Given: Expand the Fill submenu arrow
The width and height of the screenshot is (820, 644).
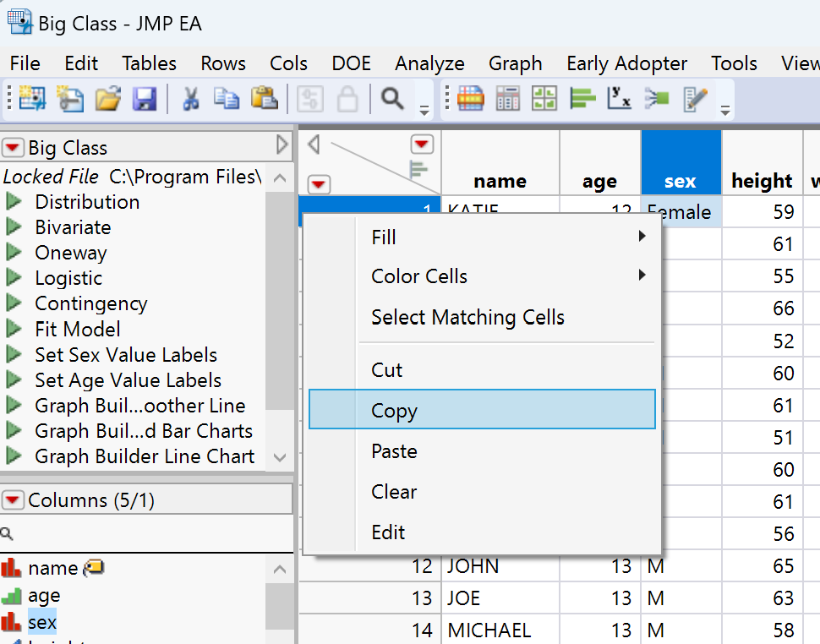Looking at the screenshot, I should (x=642, y=237).
